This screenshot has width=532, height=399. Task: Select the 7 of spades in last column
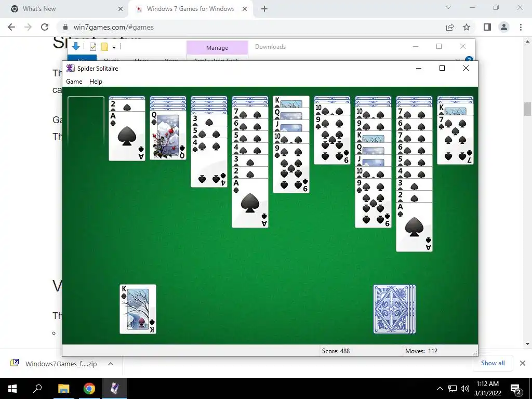point(455,140)
